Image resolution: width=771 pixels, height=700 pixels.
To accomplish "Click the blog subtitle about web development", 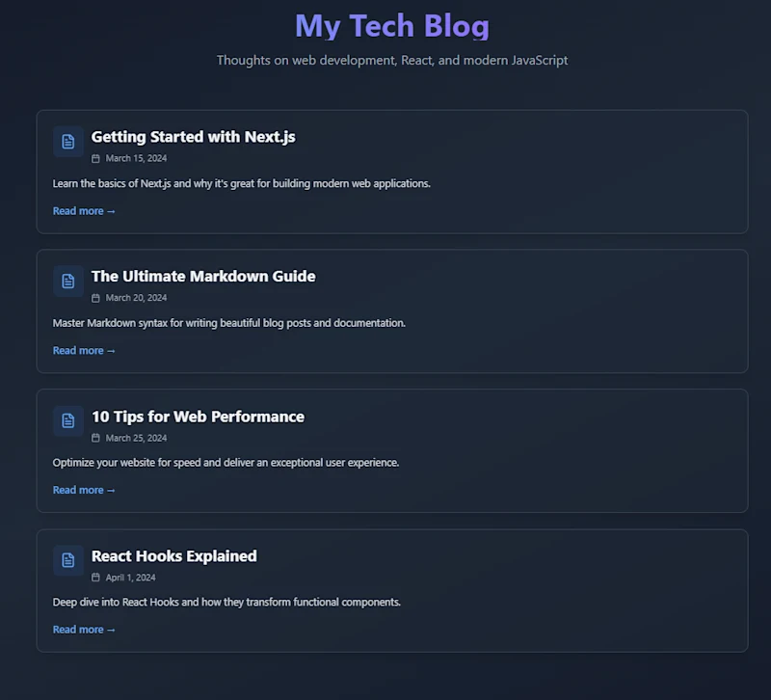I will [392, 60].
